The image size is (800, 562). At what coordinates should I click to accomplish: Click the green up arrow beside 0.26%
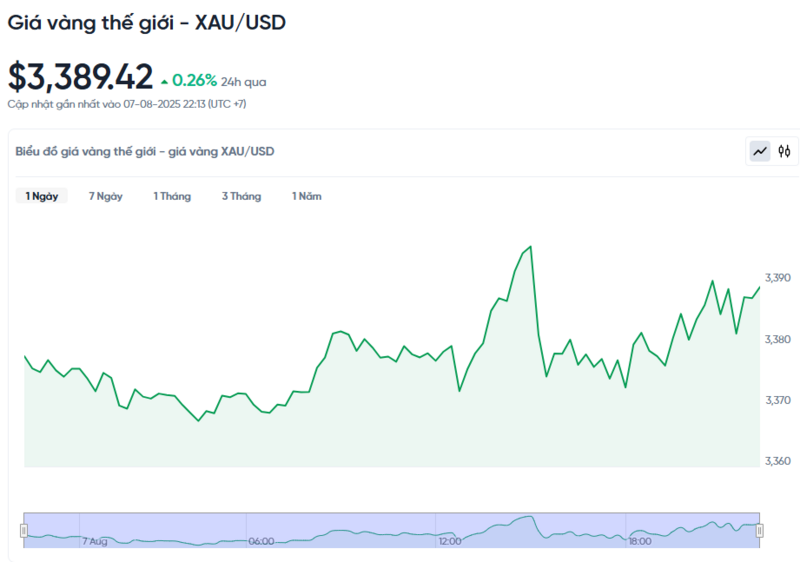(x=164, y=80)
